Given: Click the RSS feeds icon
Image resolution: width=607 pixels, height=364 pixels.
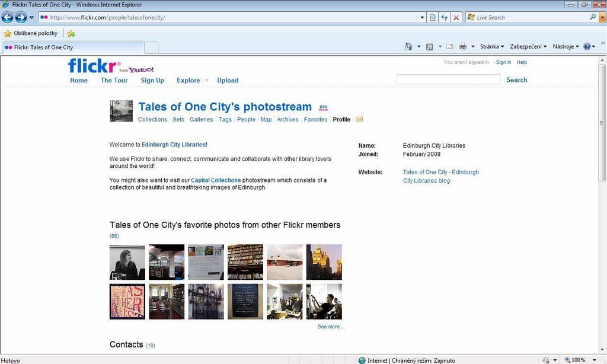Looking at the screenshot, I should tap(429, 46).
